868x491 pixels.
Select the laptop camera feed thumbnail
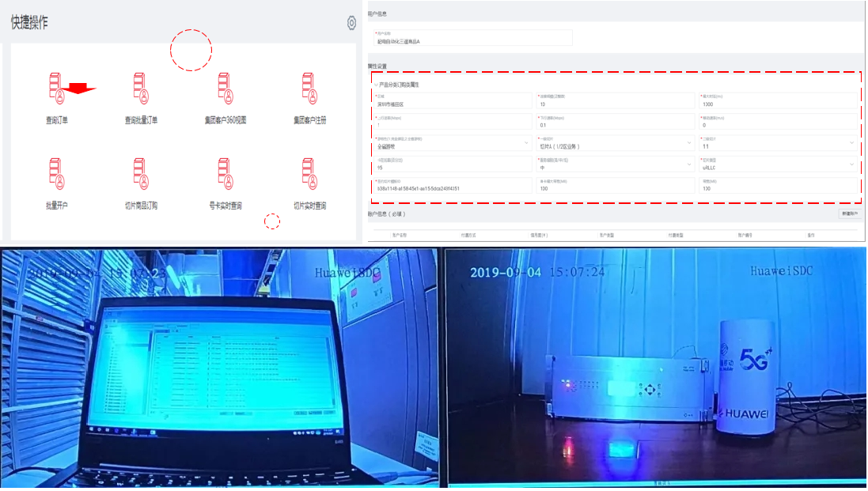tap(219, 368)
